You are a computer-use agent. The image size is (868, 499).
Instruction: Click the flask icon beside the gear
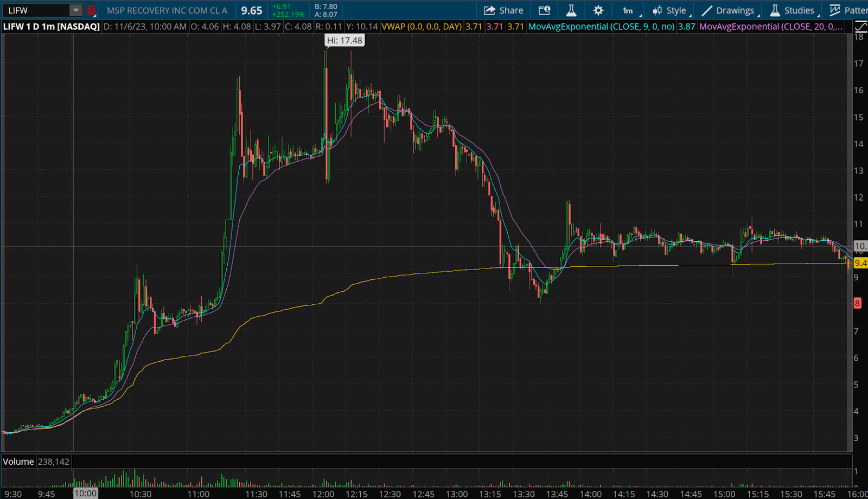571,10
